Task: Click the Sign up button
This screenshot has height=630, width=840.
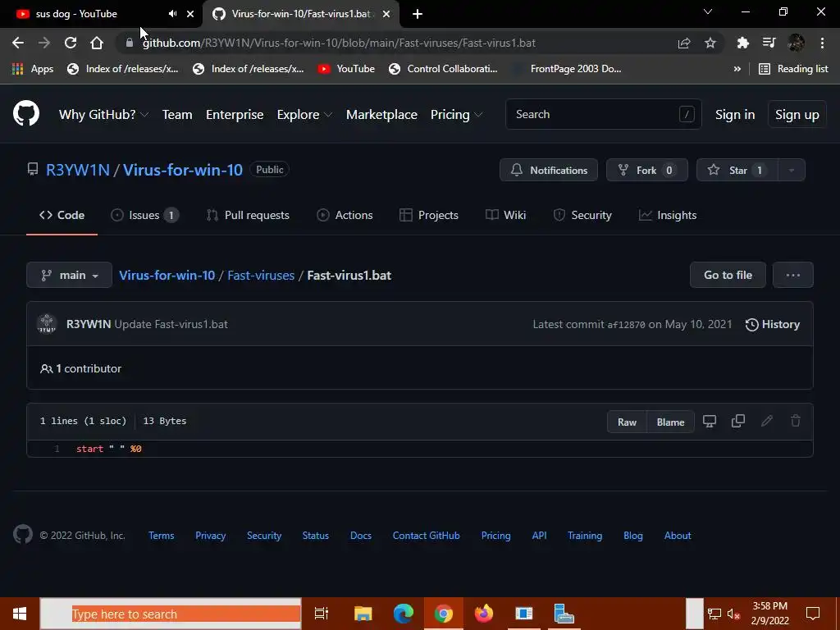Action: click(797, 115)
